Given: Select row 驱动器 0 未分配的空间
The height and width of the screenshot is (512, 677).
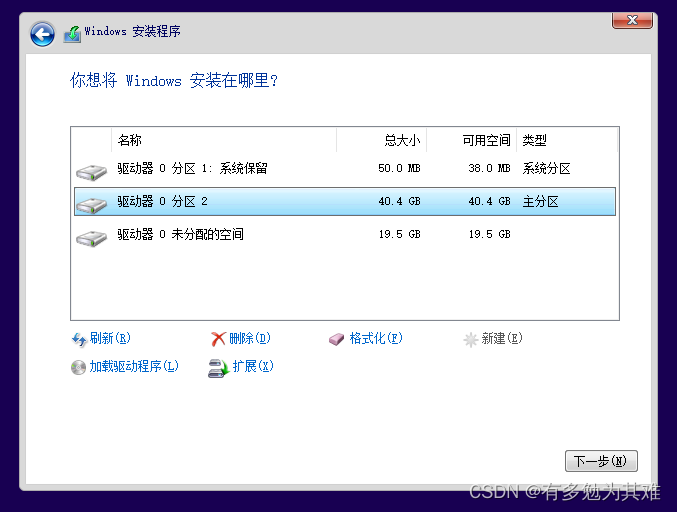Looking at the screenshot, I should [x=345, y=234].
